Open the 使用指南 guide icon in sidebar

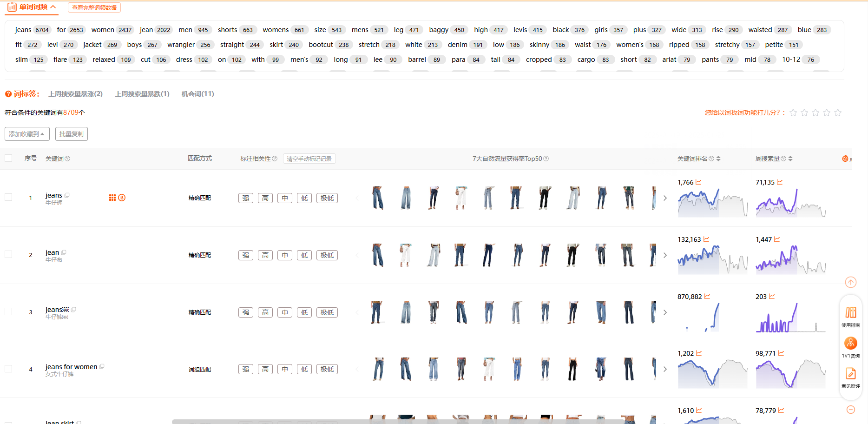851,316
